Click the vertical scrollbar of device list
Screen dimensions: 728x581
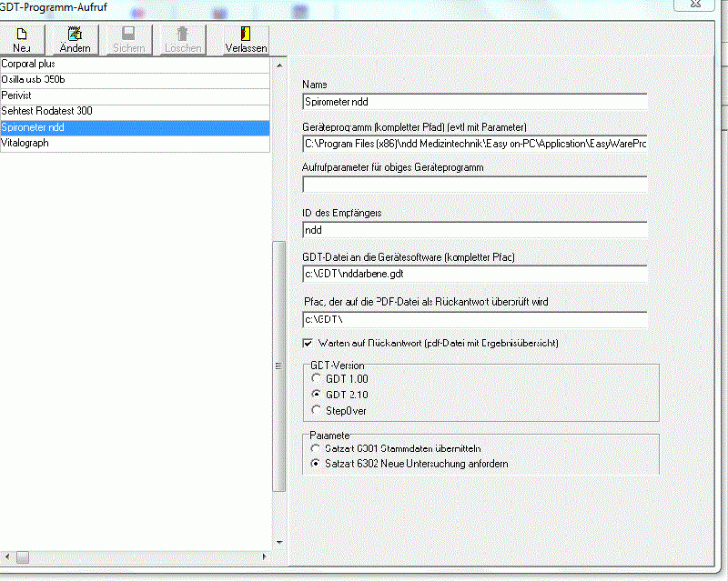coord(280,364)
